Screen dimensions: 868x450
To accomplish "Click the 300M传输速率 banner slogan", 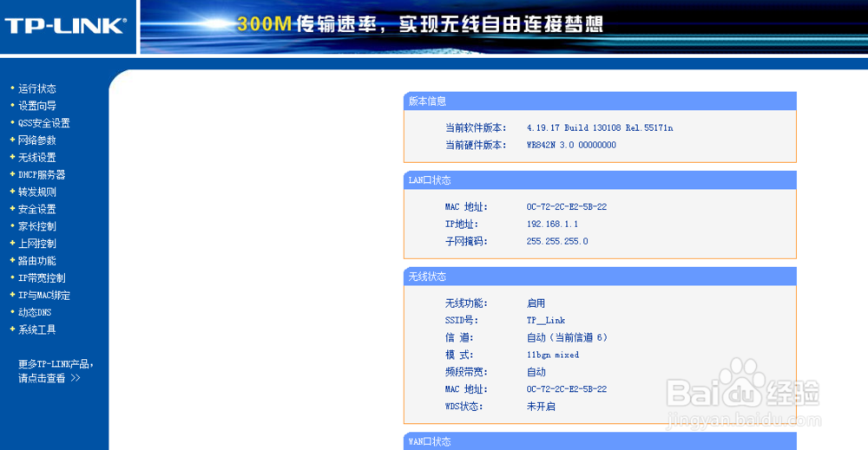I will tap(420, 23).
